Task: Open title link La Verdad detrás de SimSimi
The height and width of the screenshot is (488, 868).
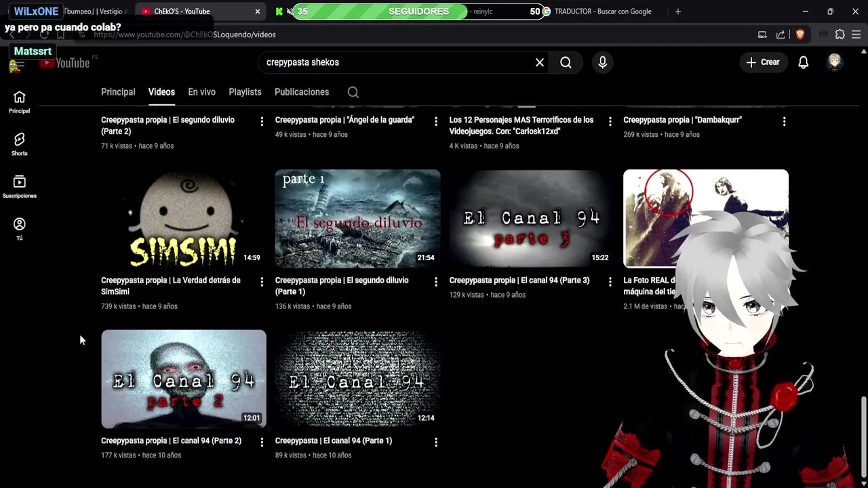Action: (x=171, y=286)
